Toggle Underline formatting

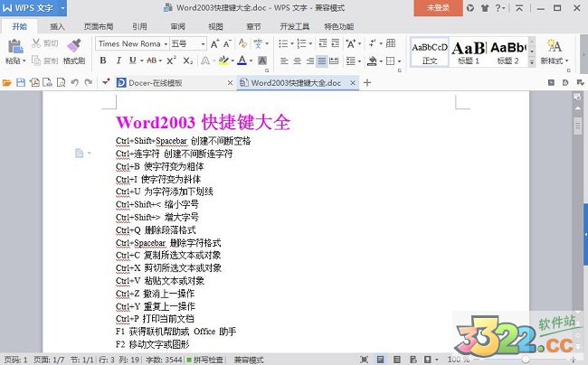[x=133, y=61]
